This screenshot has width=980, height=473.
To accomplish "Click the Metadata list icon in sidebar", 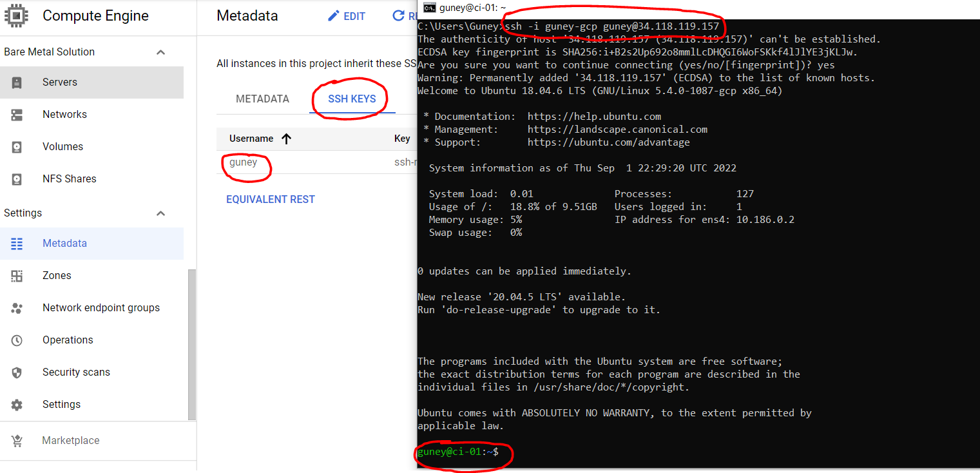I will click(17, 244).
